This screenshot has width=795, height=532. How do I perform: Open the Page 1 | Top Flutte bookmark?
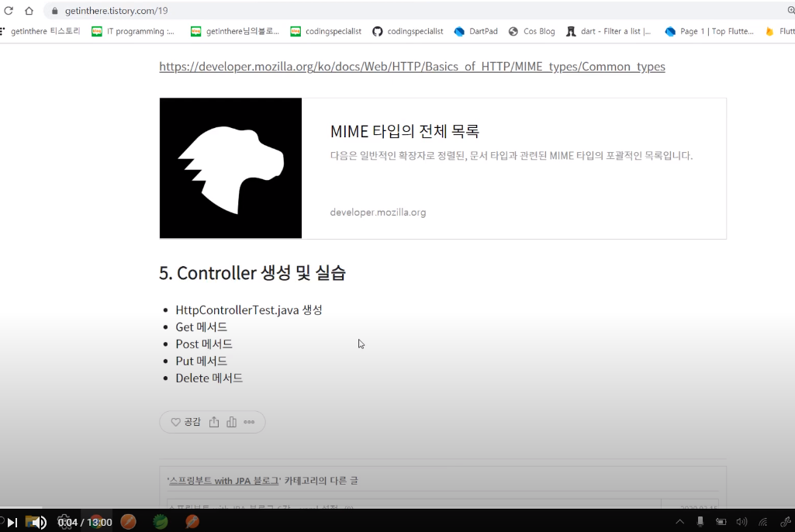(x=710, y=32)
